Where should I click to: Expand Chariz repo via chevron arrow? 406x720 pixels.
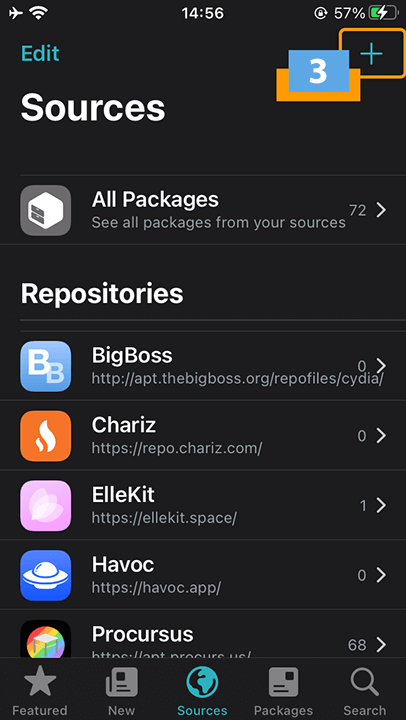[x=381, y=436]
